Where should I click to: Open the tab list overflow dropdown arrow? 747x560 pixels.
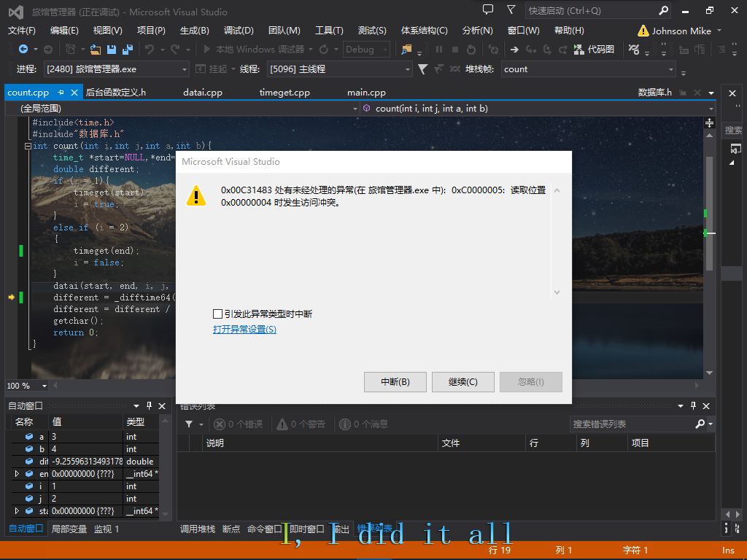[x=711, y=93]
